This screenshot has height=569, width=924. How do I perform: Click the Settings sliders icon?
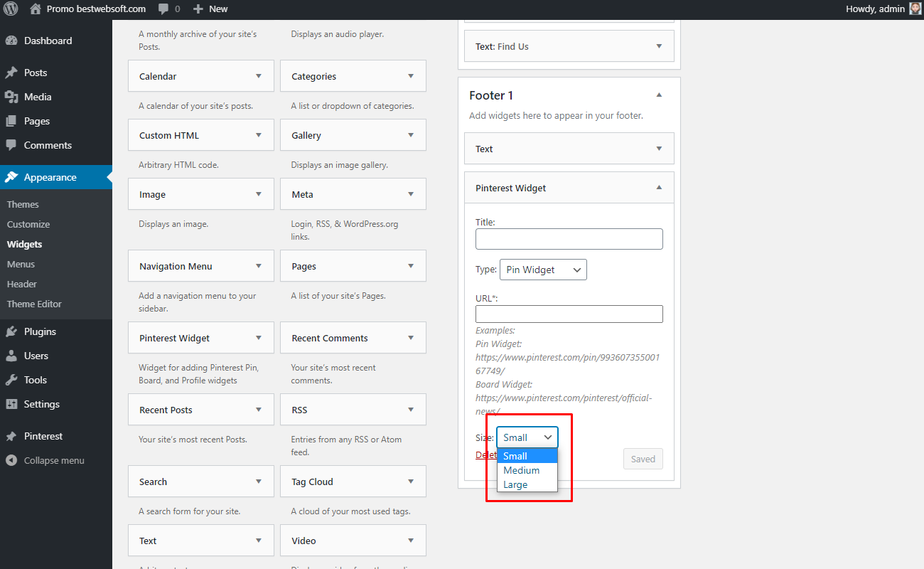click(11, 404)
